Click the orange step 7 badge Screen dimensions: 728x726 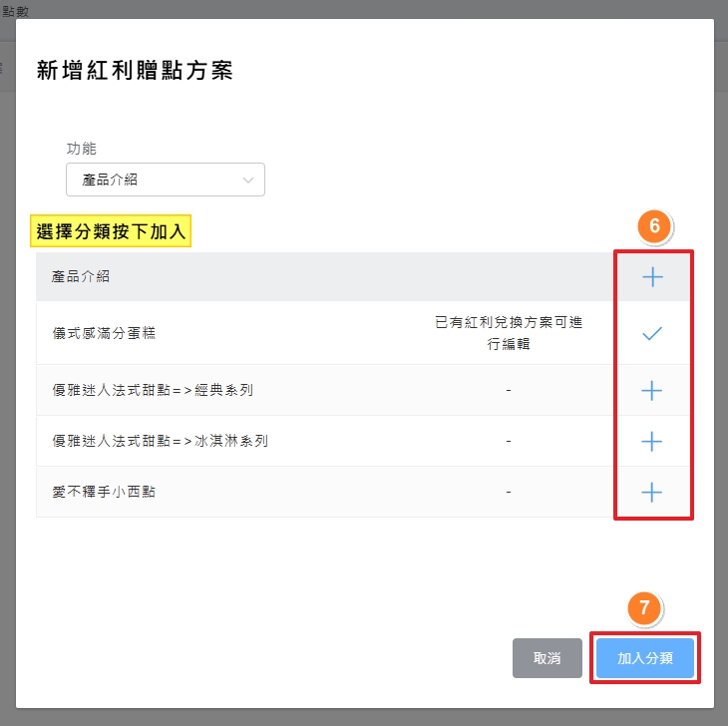click(x=644, y=607)
